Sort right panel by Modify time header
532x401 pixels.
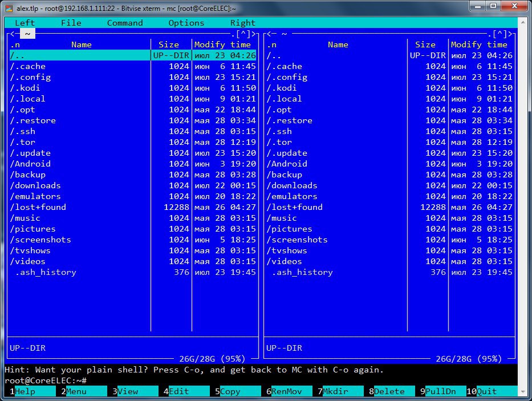tap(479, 44)
